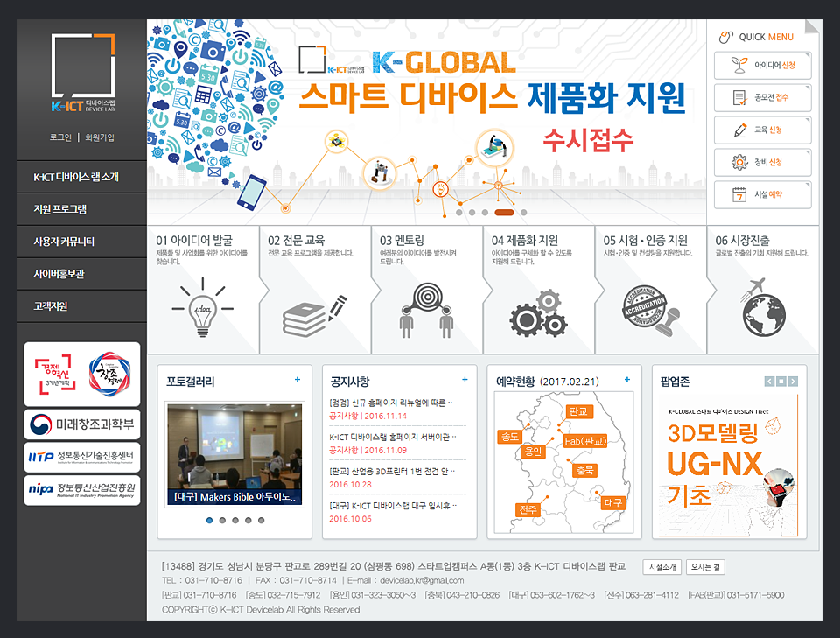Open notice 산업용 3D프린터 1번 점검
Viewport: 840px width, 638px height.
[x=392, y=472]
